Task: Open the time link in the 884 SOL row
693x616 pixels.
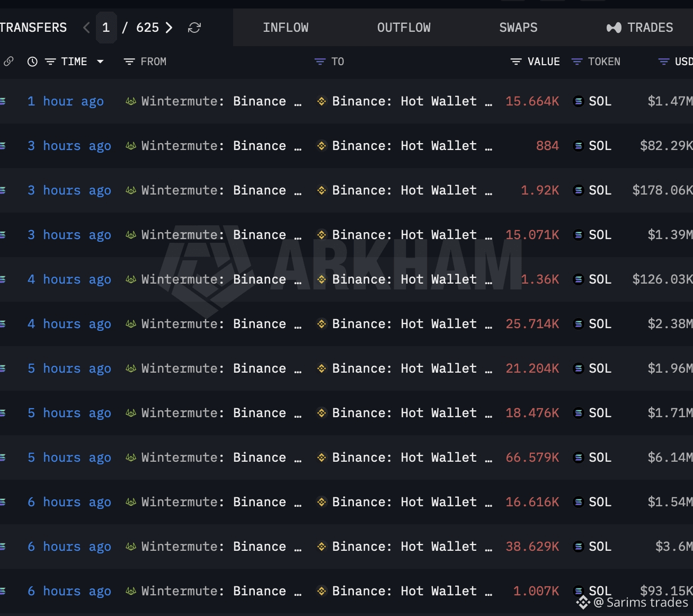Action: (x=69, y=146)
